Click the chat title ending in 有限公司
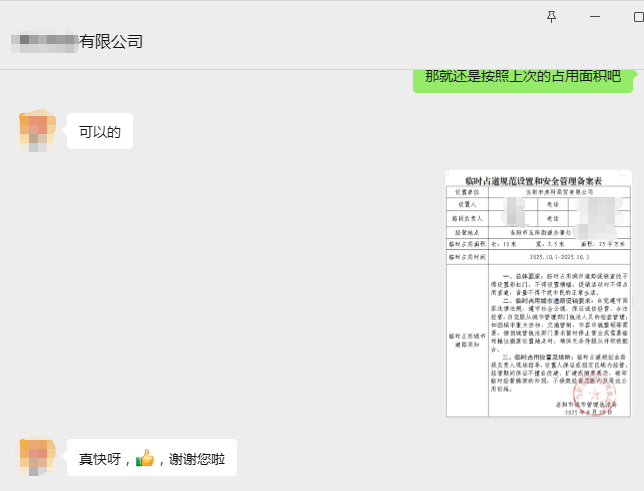Viewport: 644px width, 491px height. 111,41
